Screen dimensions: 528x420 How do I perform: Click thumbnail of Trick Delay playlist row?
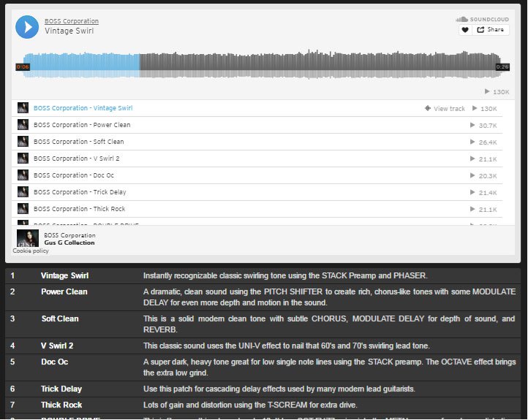(23, 192)
